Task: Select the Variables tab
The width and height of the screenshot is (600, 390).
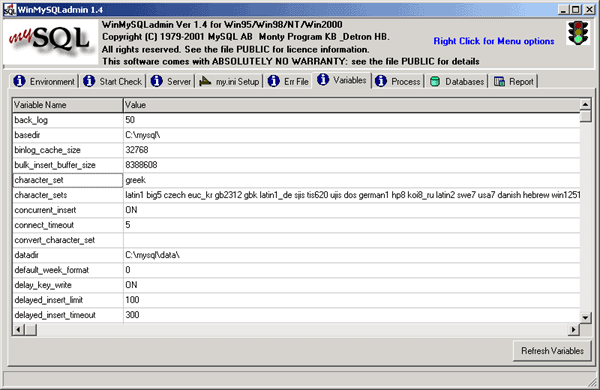Action: click(x=342, y=80)
